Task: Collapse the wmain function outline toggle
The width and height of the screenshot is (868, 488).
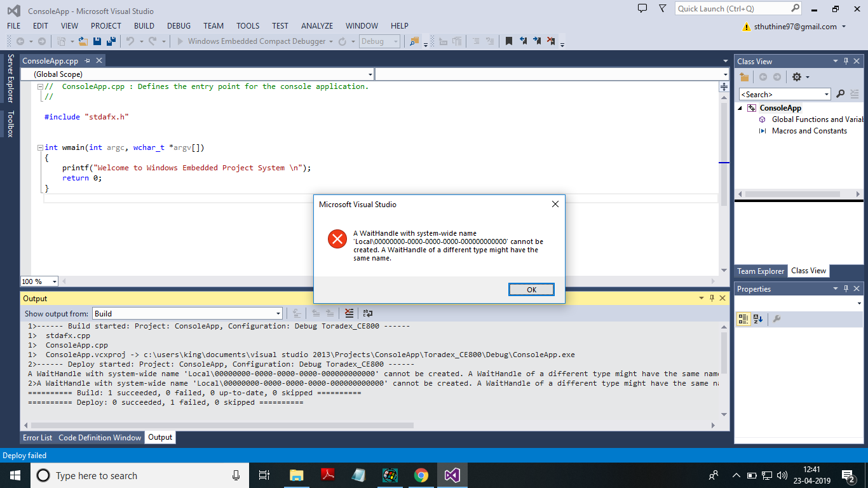Action: [40, 147]
